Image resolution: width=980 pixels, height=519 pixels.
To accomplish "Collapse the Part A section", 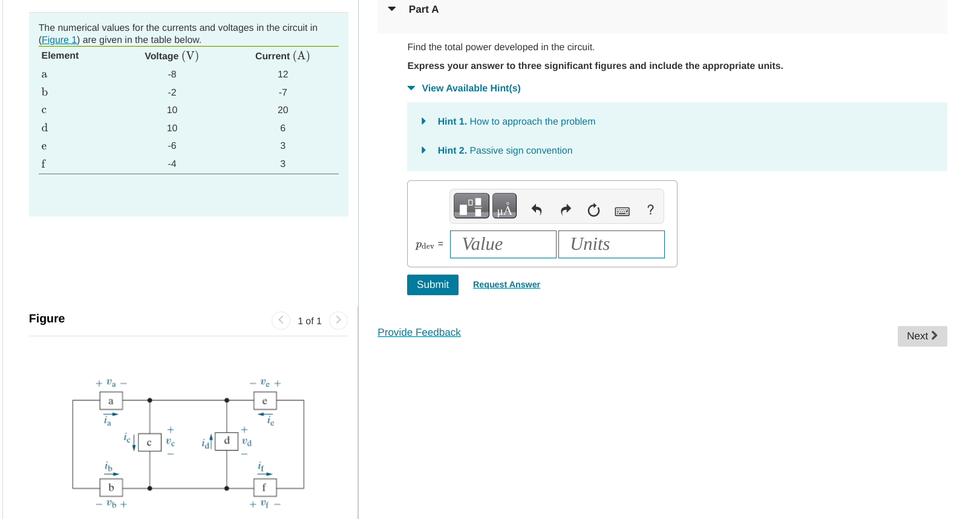I will point(391,9).
